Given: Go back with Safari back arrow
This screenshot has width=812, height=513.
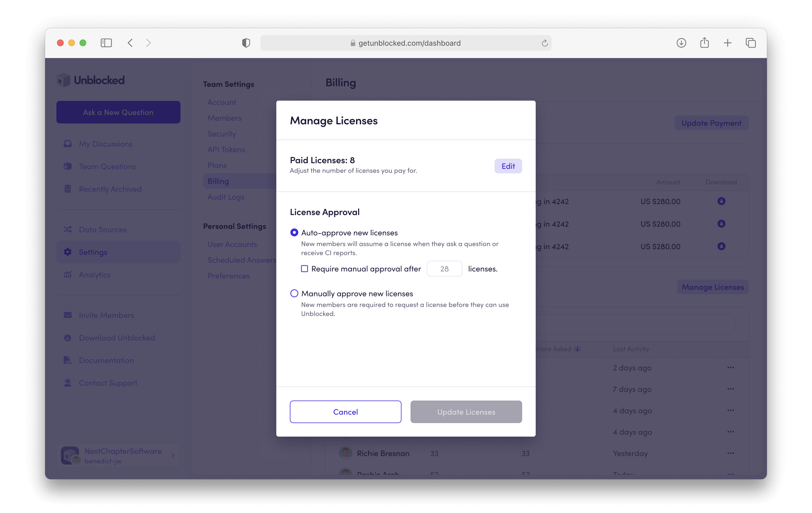Looking at the screenshot, I should 130,43.
